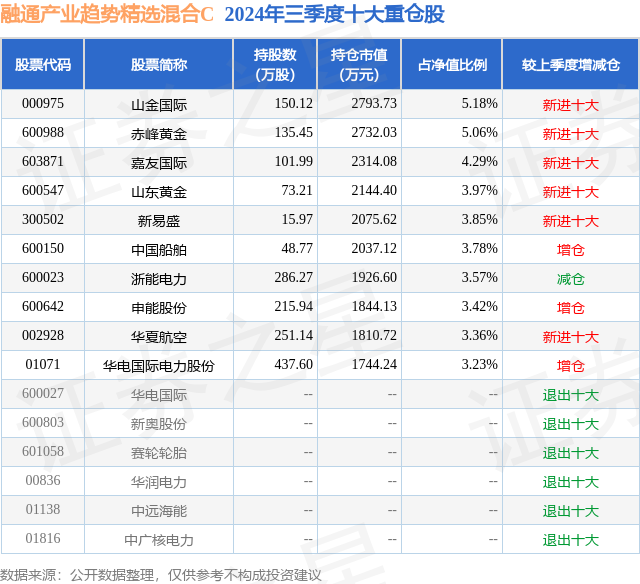The height and width of the screenshot is (584, 640).
Task: Select stock code 600642
Action: coord(43,306)
